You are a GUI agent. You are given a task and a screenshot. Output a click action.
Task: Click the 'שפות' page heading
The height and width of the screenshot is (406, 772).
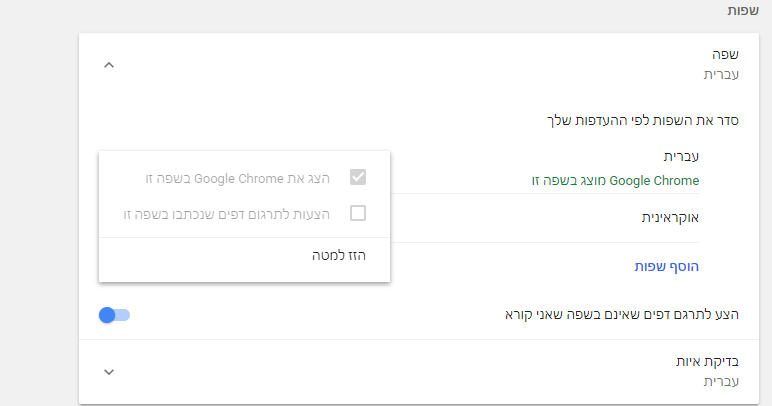pos(746,11)
